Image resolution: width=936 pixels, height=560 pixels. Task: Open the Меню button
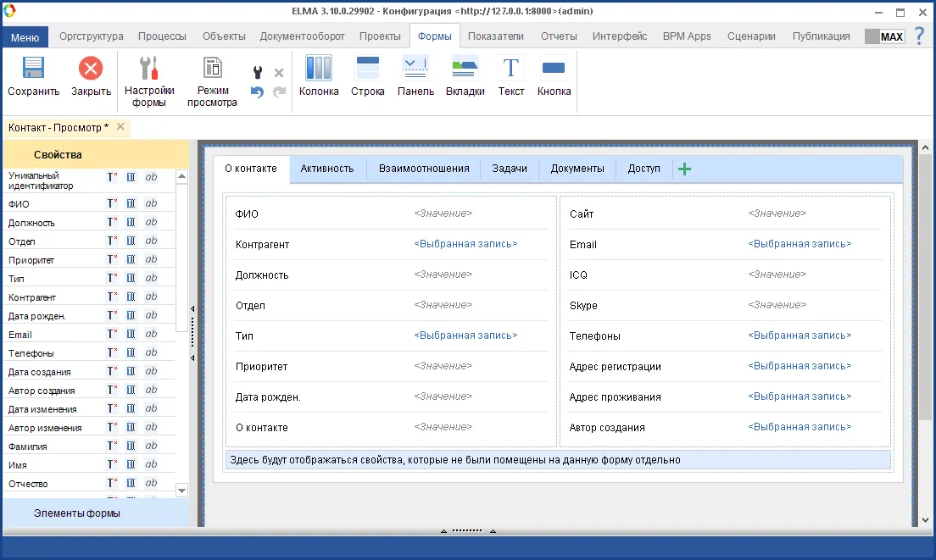(25, 37)
